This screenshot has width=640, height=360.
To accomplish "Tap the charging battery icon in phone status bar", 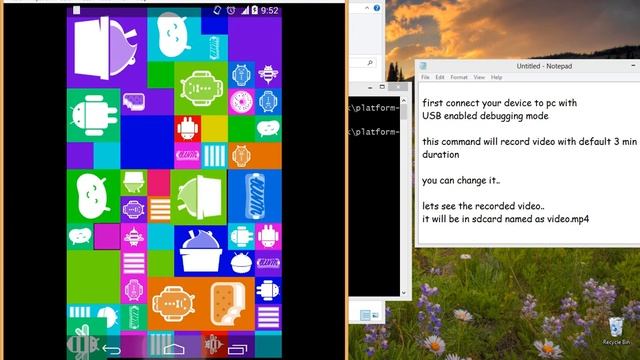I will point(254,10).
